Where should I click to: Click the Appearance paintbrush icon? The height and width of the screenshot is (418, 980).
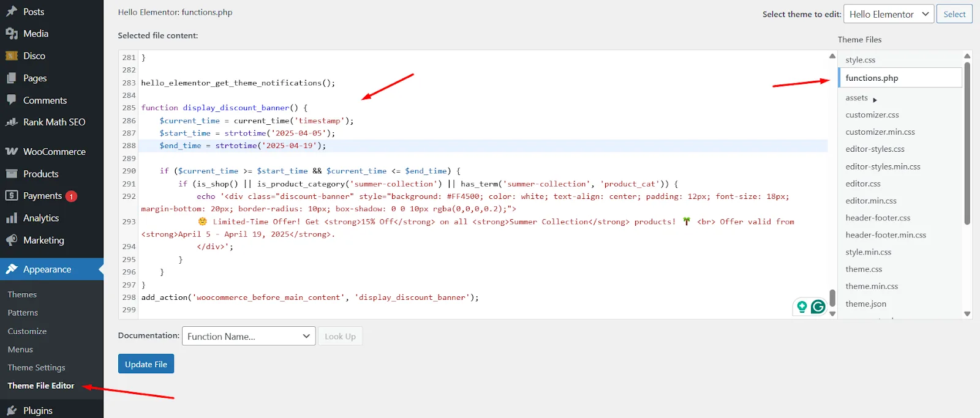[x=12, y=269]
